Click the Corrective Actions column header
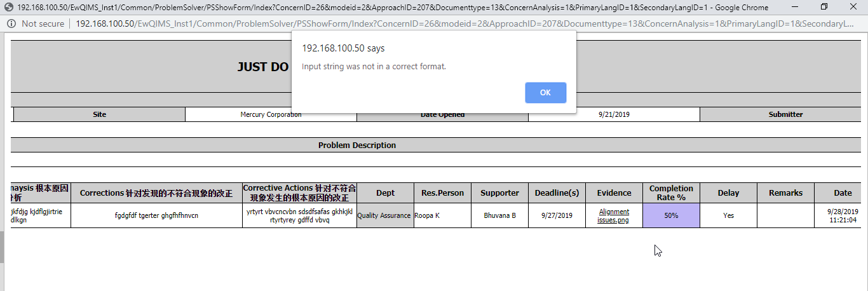868x291 pixels. pos(299,193)
